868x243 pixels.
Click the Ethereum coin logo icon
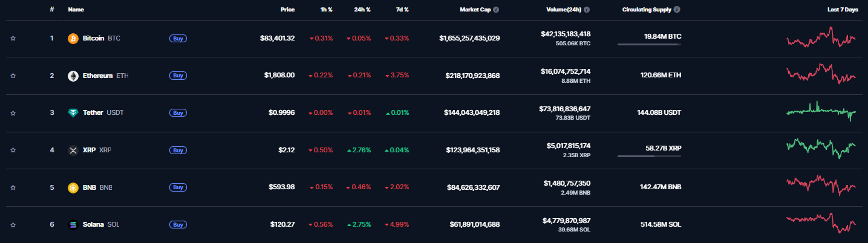(x=73, y=76)
